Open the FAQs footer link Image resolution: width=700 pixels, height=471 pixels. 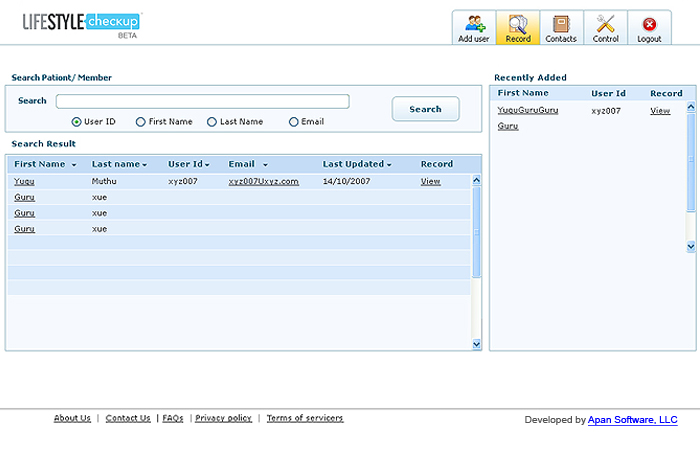click(173, 418)
